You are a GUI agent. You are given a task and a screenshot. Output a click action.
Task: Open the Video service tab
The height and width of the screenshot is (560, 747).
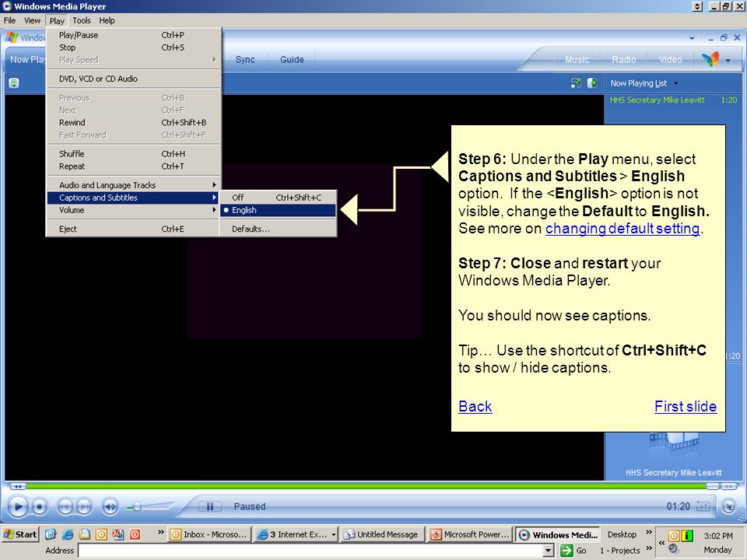click(670, 60)
